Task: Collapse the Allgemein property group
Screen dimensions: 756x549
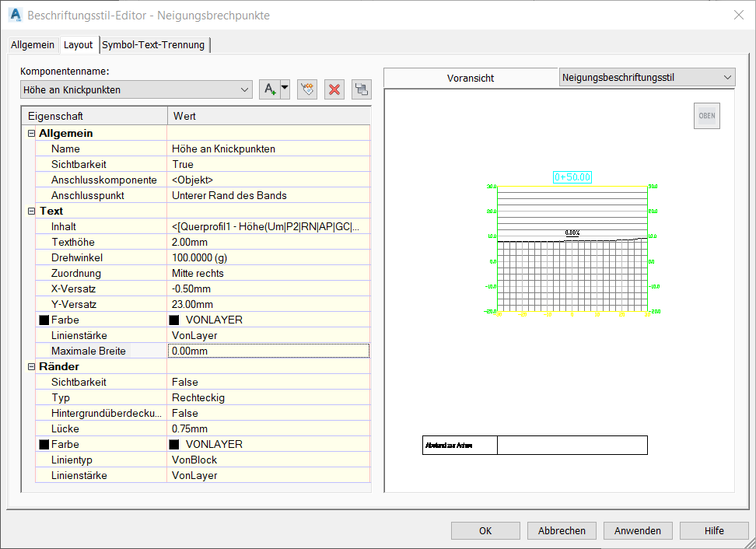Action: [31, 133]
